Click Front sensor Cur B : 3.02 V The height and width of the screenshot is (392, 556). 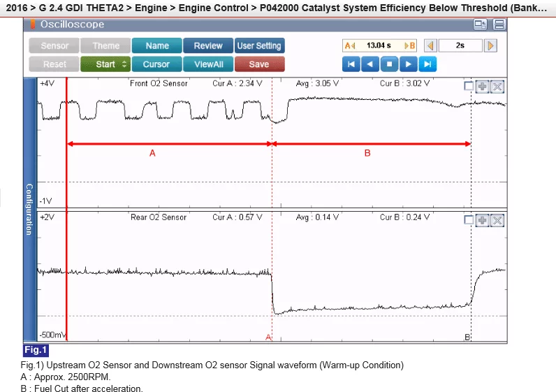pyautogui.click(x=404, y=83)
